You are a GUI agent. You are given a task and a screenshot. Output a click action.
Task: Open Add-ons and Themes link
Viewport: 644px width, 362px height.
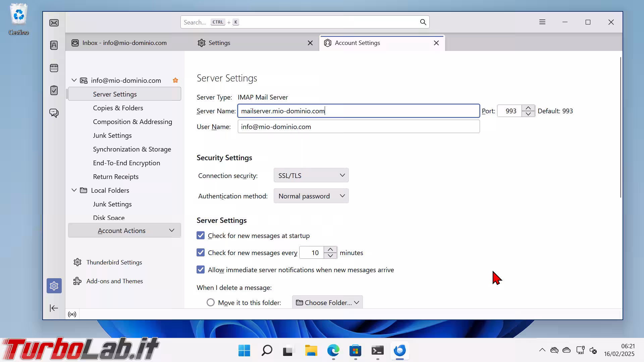(x=114, y=281)
